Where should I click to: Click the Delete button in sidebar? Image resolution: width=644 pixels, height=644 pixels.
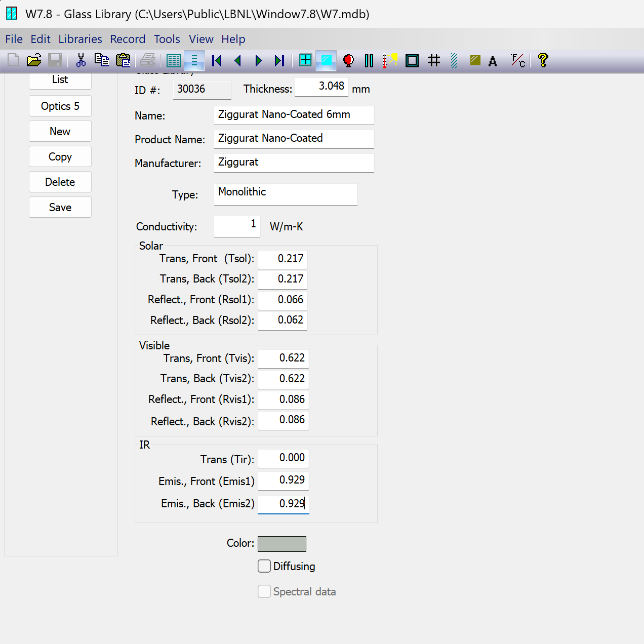tap(60, 182)
